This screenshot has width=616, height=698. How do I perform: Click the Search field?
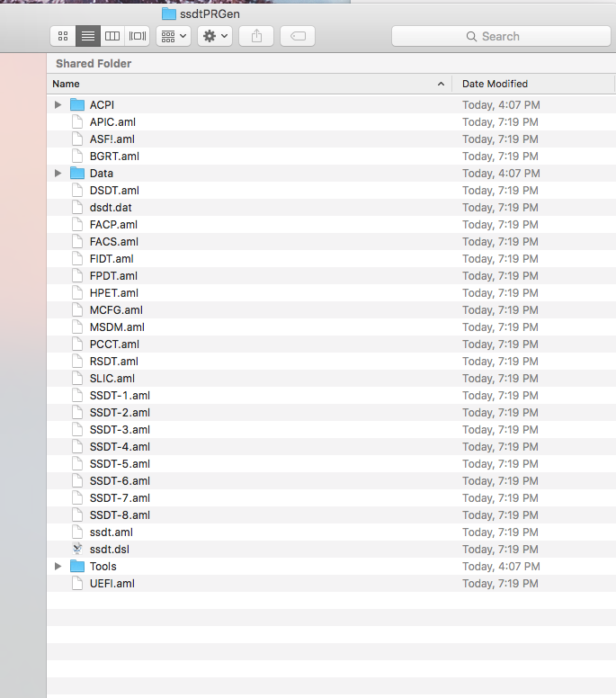pyautogui.click(x=501, y=36)
